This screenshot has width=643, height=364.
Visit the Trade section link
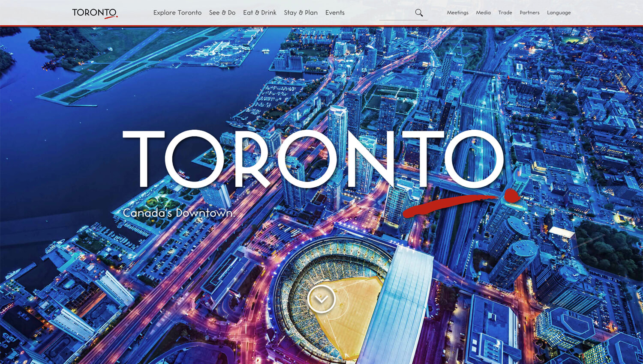[505, 13]
